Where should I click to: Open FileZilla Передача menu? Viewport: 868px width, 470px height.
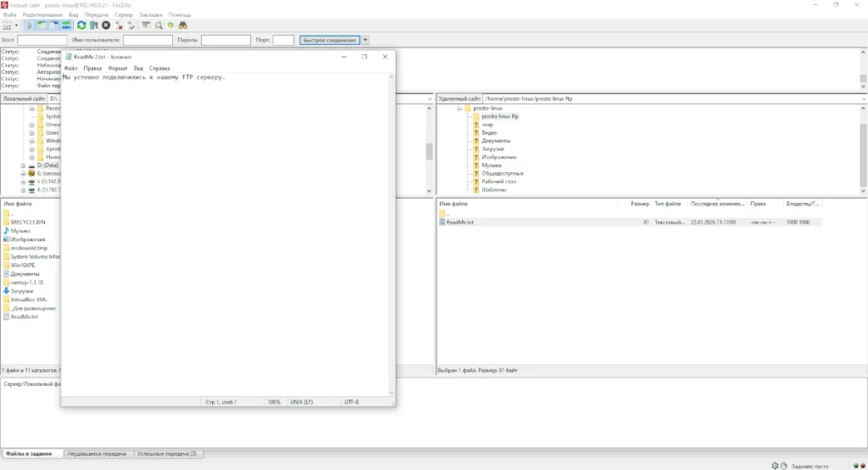pyautogui.click(x=97, y=15)
